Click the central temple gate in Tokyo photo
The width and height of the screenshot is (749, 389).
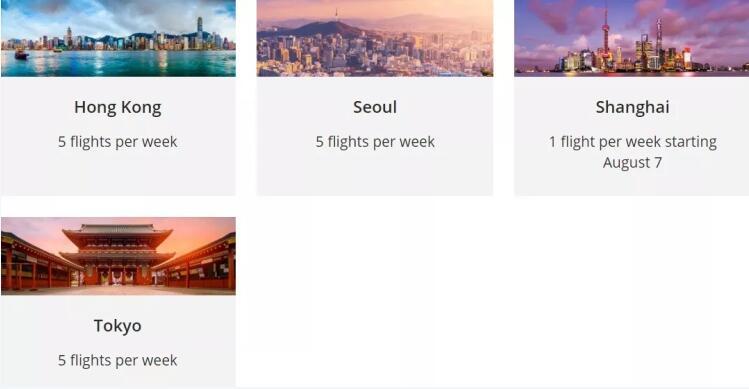[x=118, y=254]
